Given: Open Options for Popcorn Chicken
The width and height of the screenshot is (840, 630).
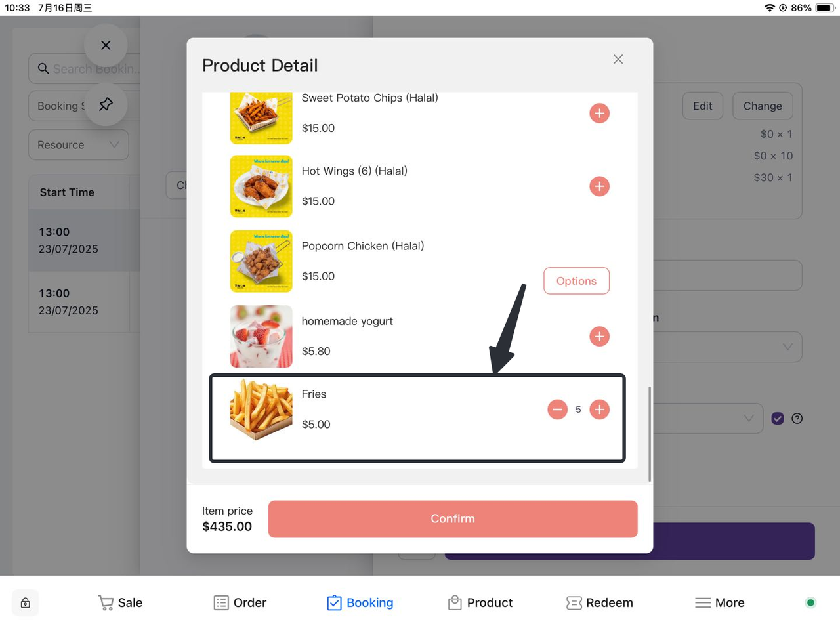Looking at the screenshot, I should coord(576,281).
